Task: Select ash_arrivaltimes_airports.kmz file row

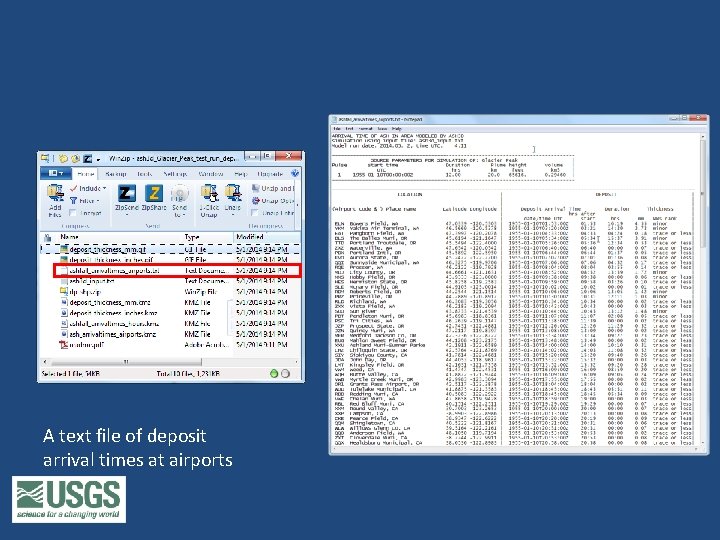Action: click(x=171, y=334)
